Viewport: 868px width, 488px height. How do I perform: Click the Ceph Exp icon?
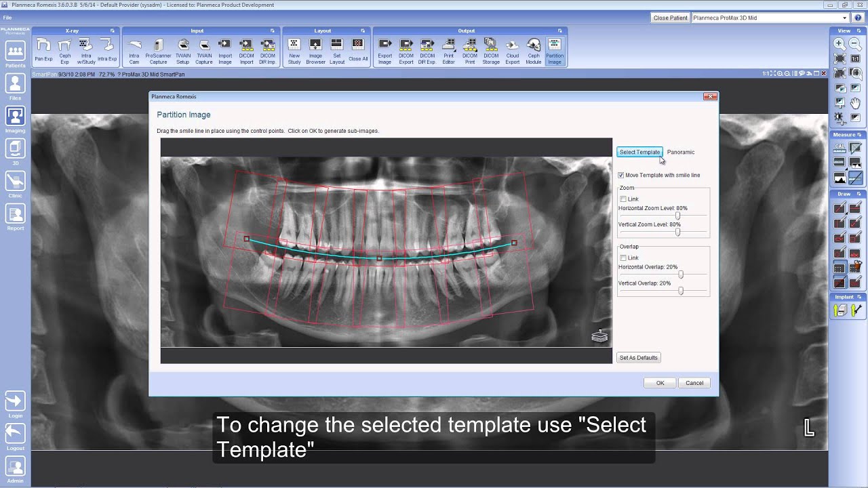point(65,51)
